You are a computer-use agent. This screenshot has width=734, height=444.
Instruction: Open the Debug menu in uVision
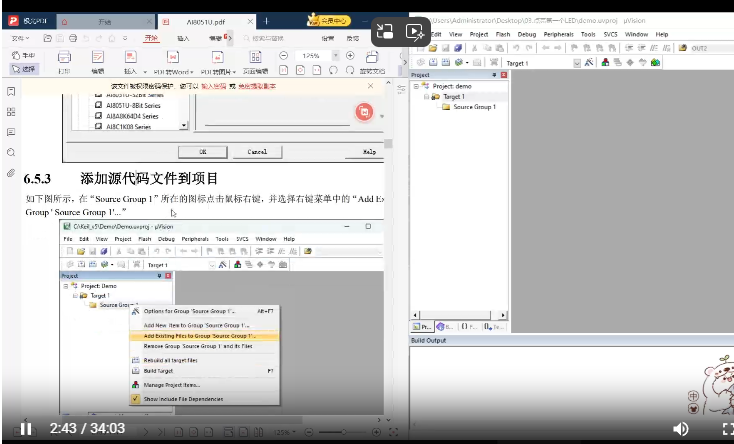pyautogui.click(x=527, y=34)
